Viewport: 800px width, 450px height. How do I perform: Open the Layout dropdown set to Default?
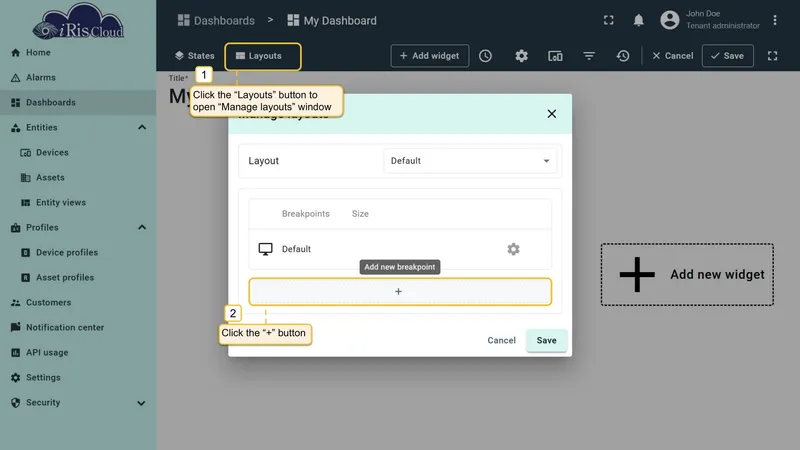pos(470,161)
